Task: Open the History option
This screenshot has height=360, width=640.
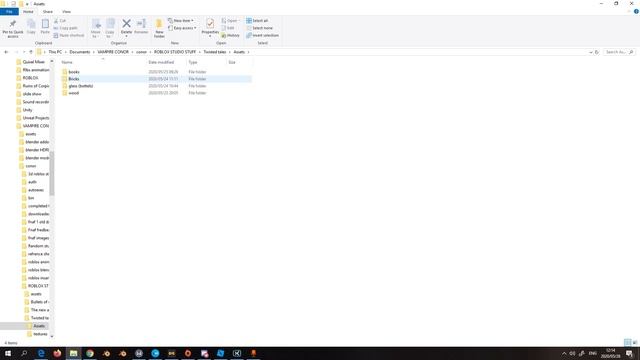Action: [231, 36]
